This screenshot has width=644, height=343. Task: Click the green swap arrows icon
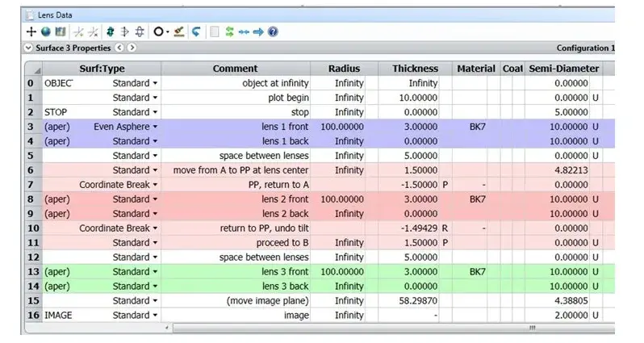[229, 31]
